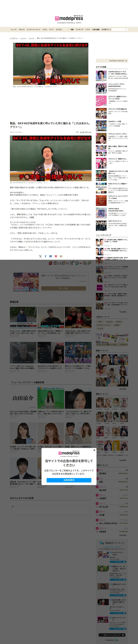
Task: Open 森山未唯 in the person ranking
Action: pyautogui.click(x=103, y=490)
